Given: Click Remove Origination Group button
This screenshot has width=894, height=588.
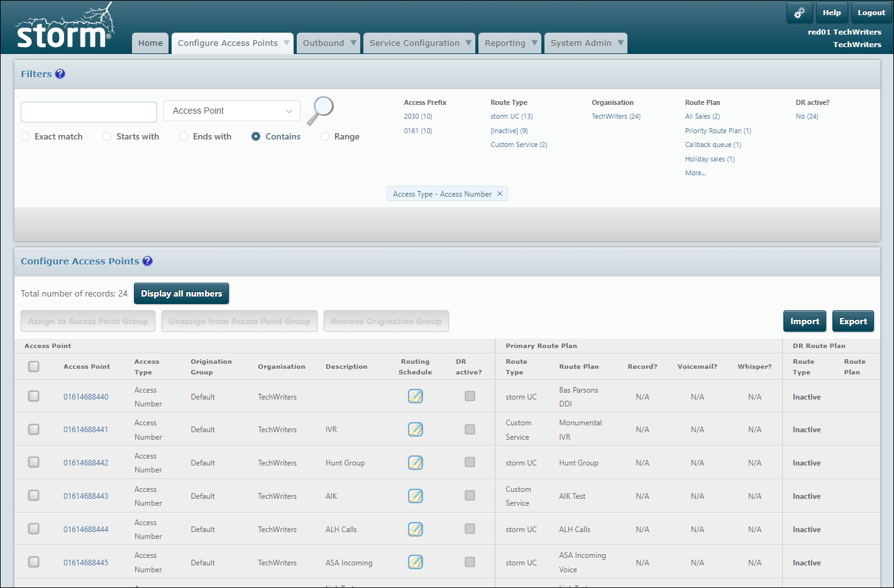Looking at the screenshot, I should coord(386,321).
